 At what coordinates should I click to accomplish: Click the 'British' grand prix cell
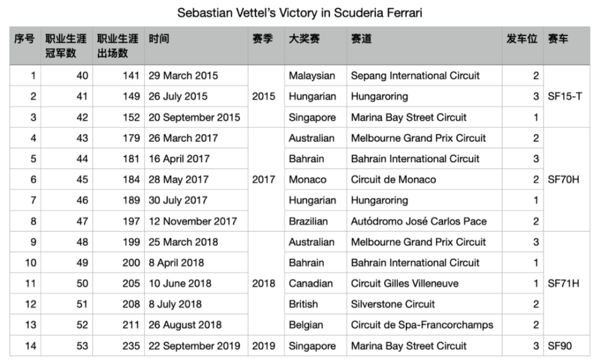click(304, 304)
